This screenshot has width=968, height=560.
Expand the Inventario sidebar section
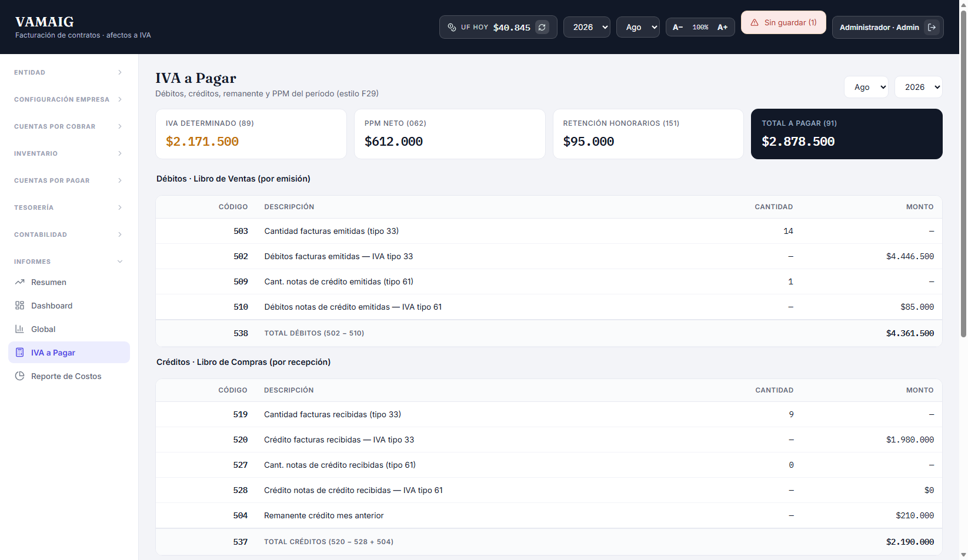(x=69, y=153)
